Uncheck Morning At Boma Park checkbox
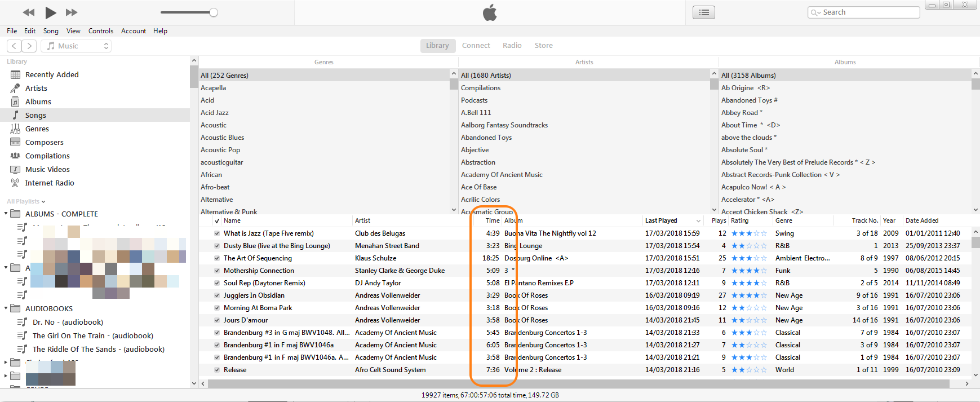The height and width of the screenshot is (402, 980). [x=217, y=308]
